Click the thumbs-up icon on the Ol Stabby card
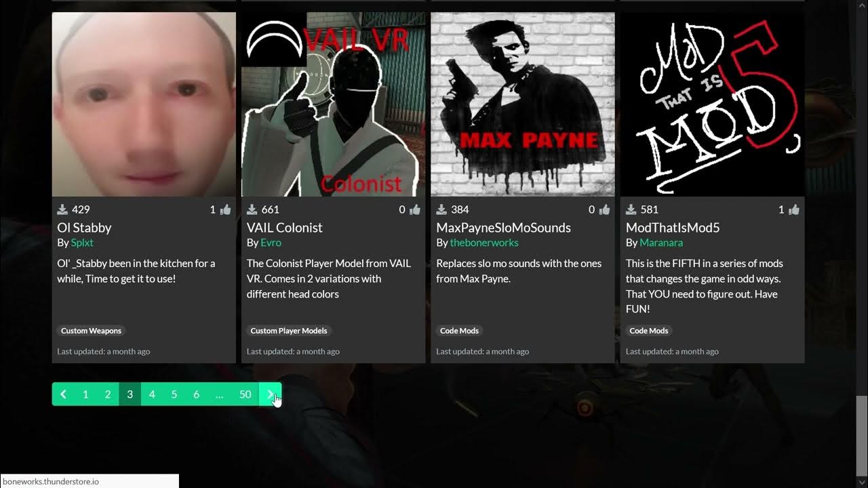Viewport: 868px width, 488px height. (224, 209)
